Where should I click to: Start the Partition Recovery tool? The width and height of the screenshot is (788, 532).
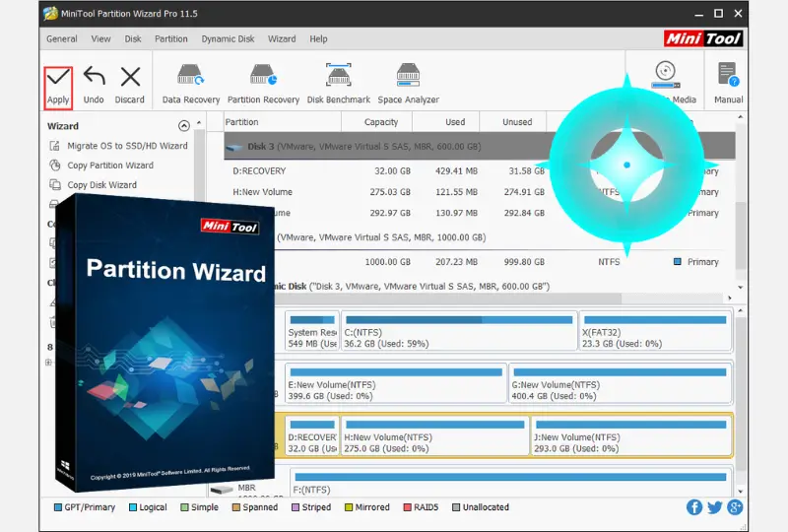(x=263, y=85)
